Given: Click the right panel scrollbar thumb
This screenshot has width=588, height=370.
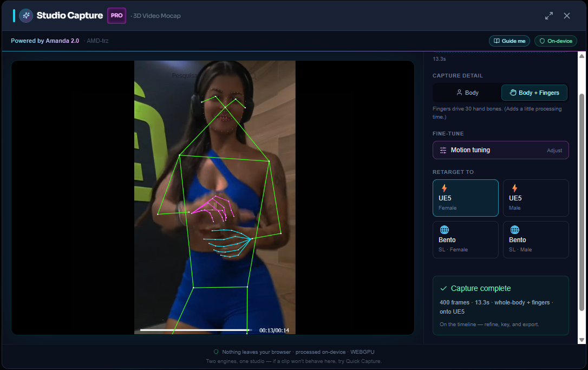Looking at the screenshot, I should (582, 202).
